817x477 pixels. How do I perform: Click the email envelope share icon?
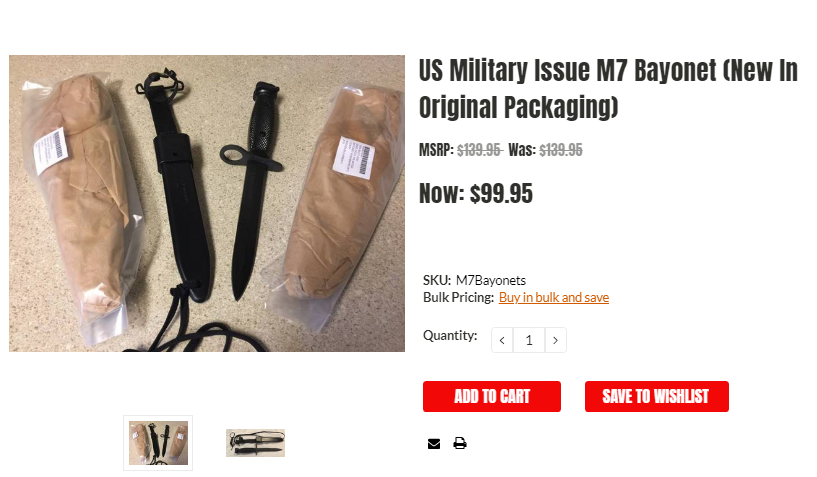(x=434, y=444)
